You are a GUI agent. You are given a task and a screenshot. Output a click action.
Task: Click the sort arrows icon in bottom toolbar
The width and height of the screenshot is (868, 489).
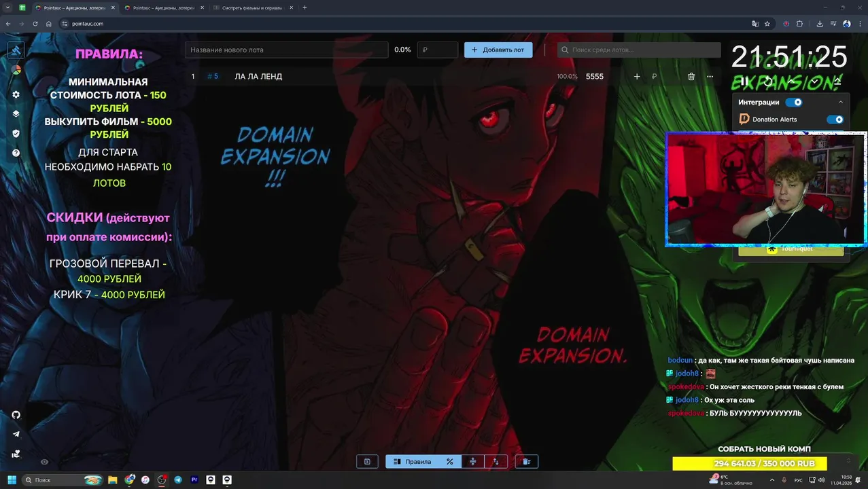tap(496, 462)
